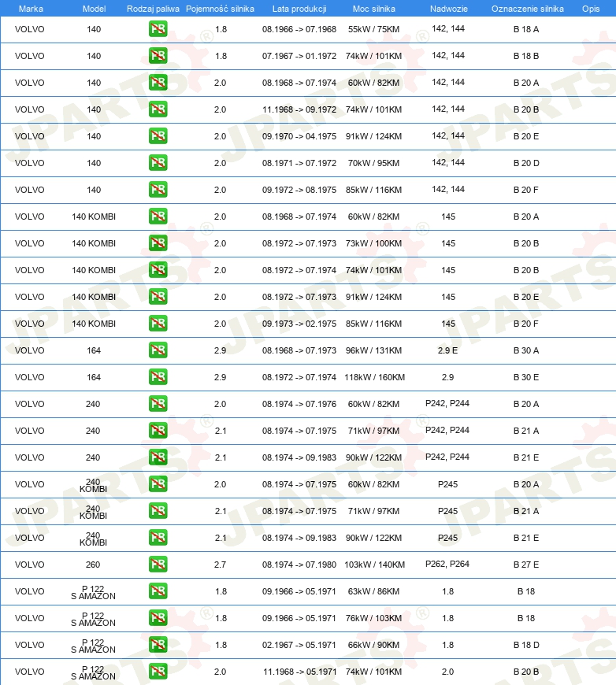Image resolution: width=616 pixels, height=685 pixels.
Task: Click the fuel icon for 140 KOMBI 73kW / 100KM
Action: coord(158,243)
